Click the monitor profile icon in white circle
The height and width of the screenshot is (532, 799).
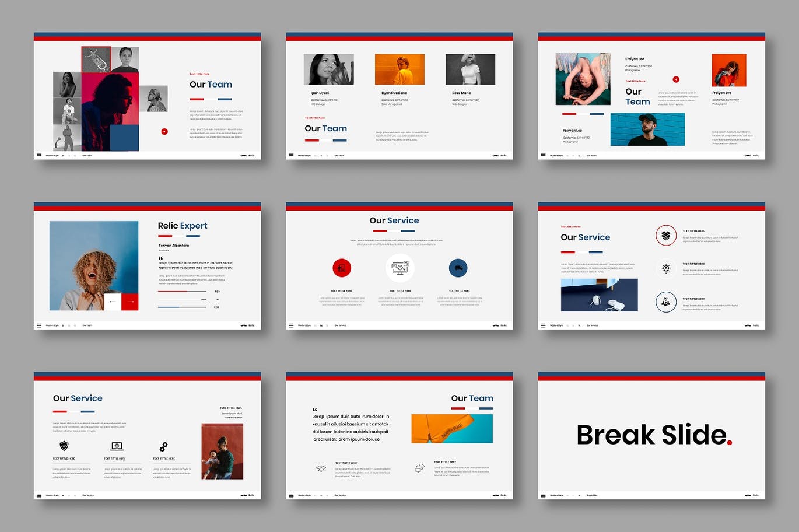[x=400, y=268]
